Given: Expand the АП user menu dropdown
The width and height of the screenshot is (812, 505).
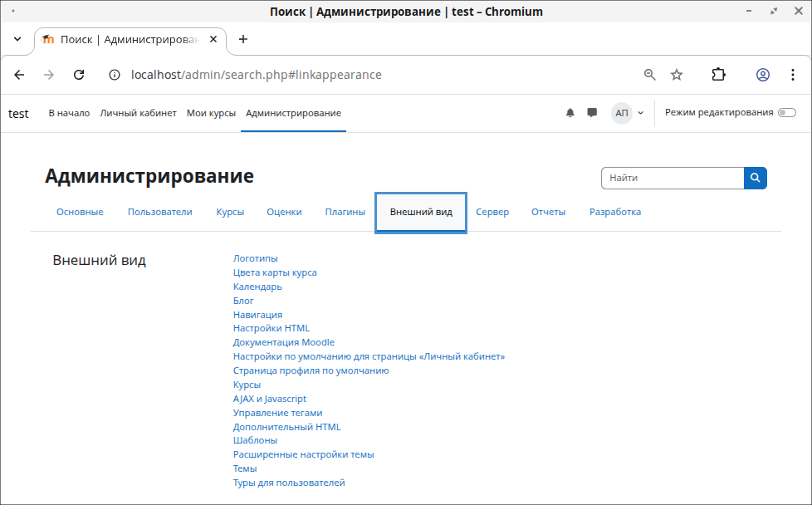Looking at the screenshot, I should click(x=629, y=113).
